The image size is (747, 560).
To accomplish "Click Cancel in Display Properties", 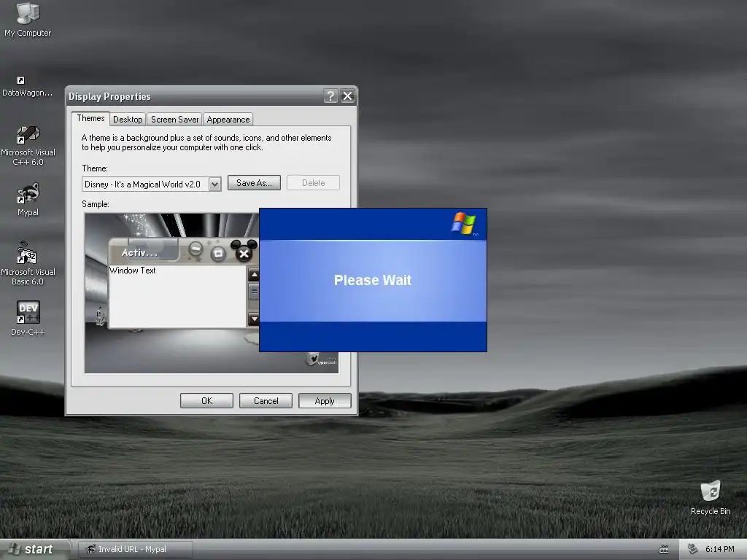I will click(x=266, y=400).
